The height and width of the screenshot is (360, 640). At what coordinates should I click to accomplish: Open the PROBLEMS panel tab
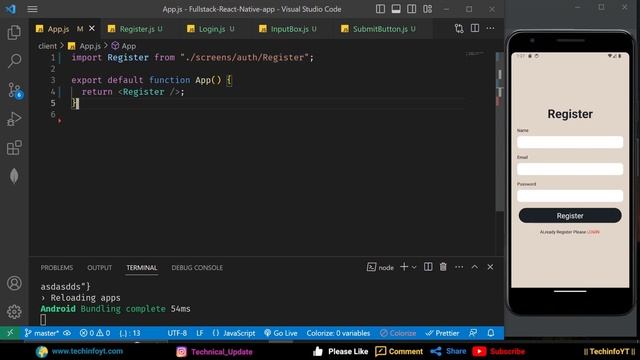tap(57, 268)
